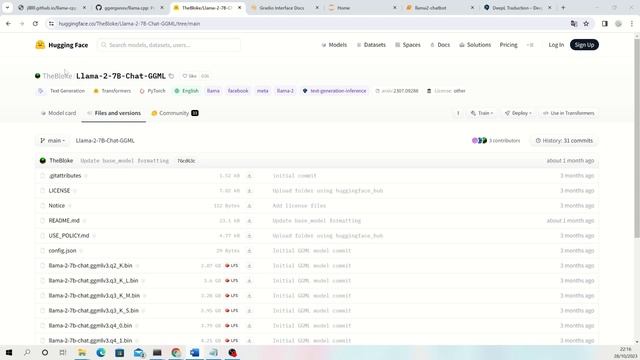The image size is (640, 360).
Task: View History: 31 commits
Action: point(564,140)
